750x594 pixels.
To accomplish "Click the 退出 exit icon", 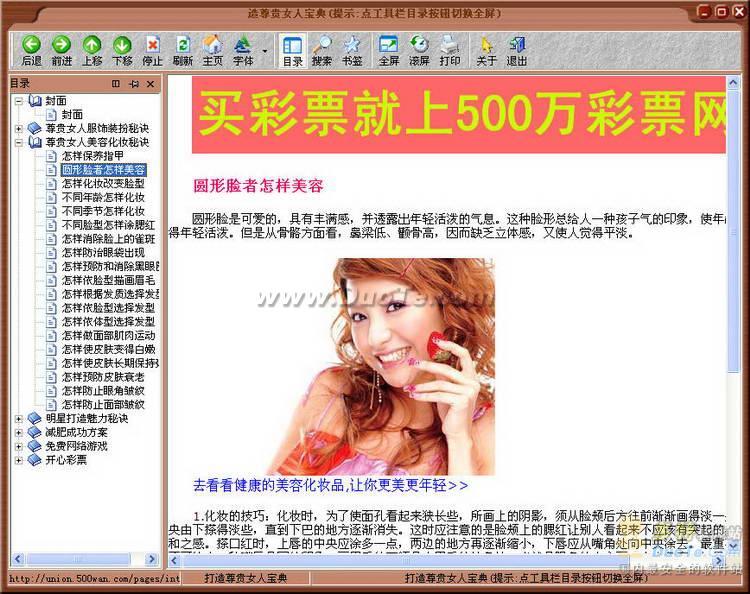I will pyautogui.click(x=517, y=45).
